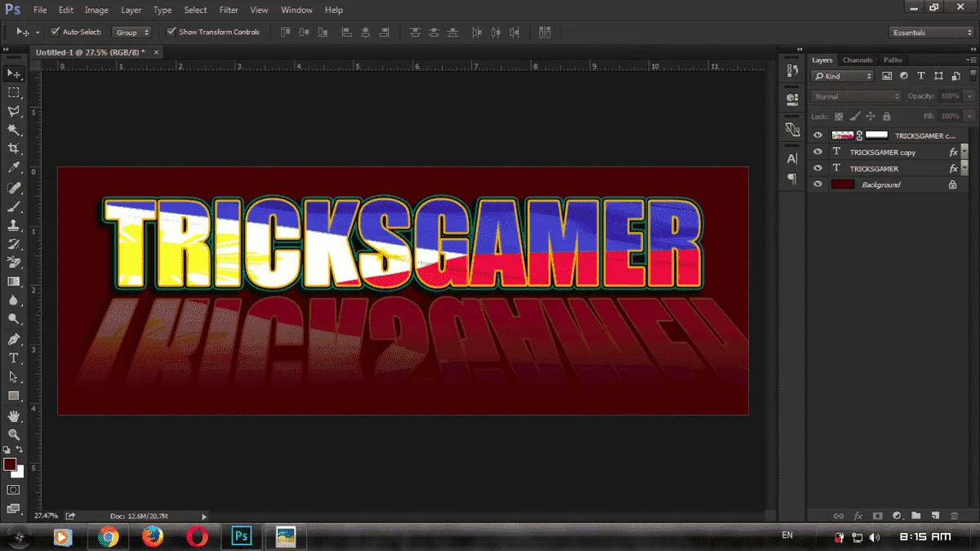The height and width of the screenshot is (551, 980).
Task: Click the zoom percentage field 27.47%
Action: 47,516
